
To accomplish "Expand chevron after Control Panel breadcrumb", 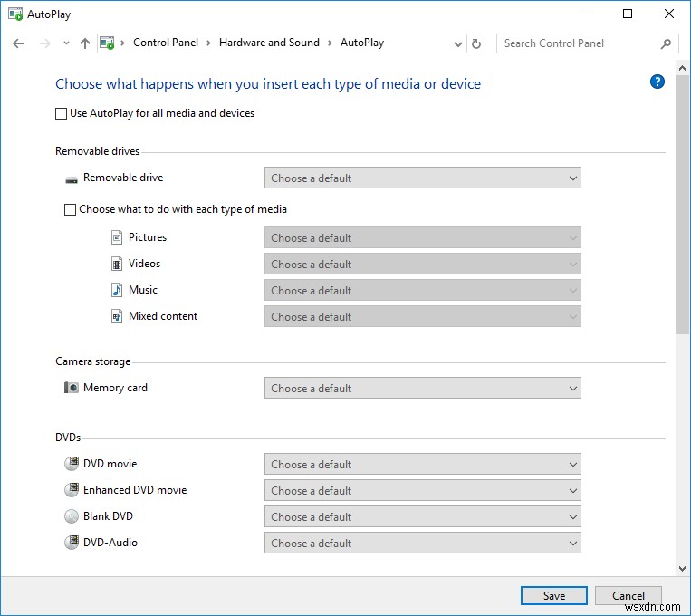I will (208, 43).
